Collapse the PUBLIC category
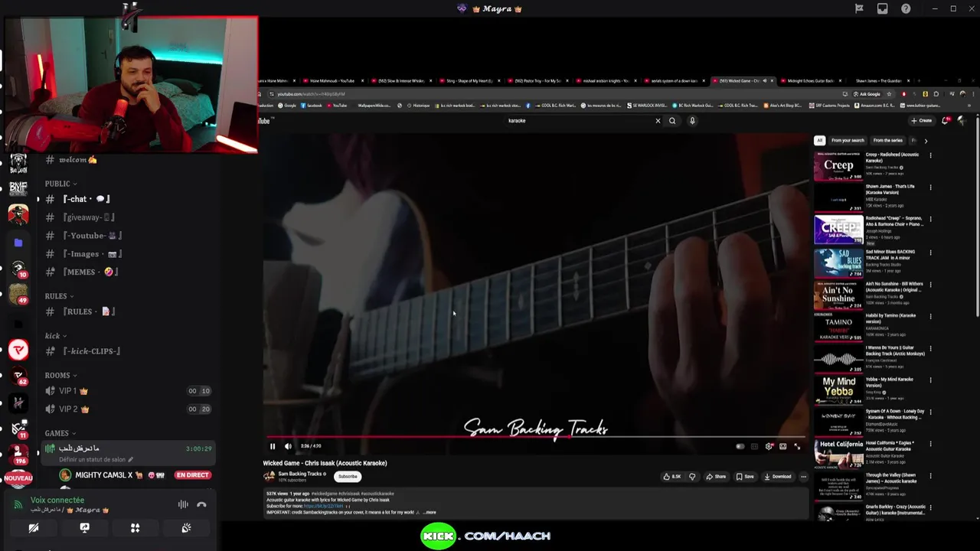Viewport: 980px width, 551px height. click(60, 184)
